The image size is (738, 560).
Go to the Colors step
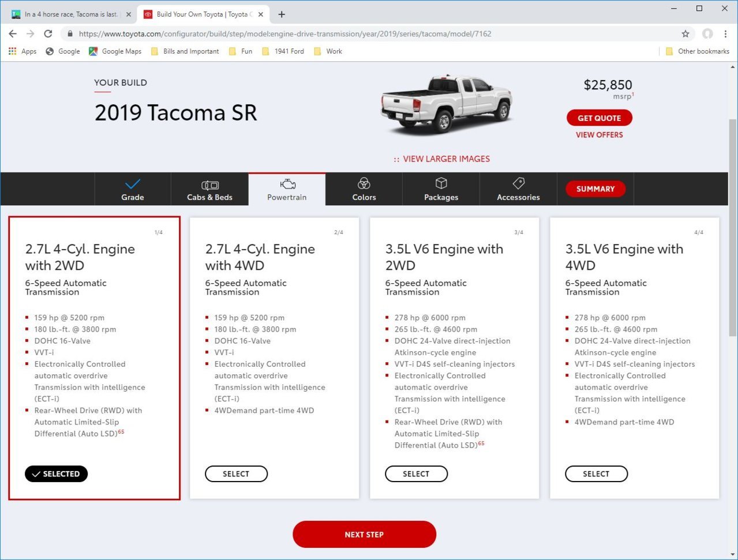(364, 189)
